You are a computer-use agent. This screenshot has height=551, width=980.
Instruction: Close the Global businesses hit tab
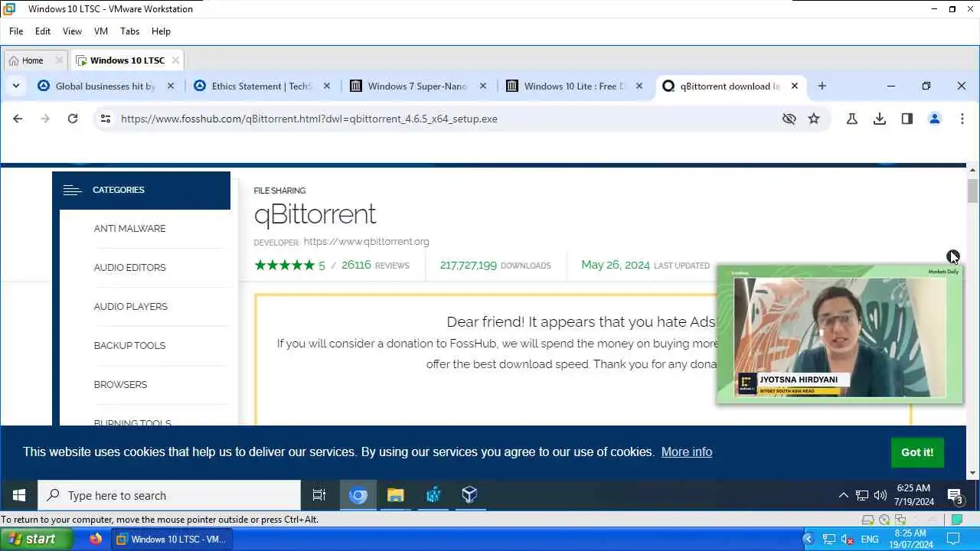click(x=171, y=86)
